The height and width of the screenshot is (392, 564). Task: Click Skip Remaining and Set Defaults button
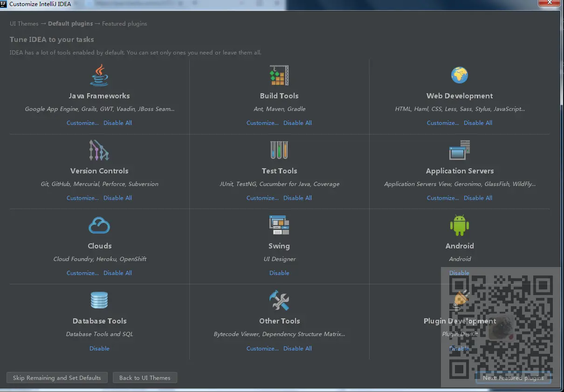[x=57, y=378]
